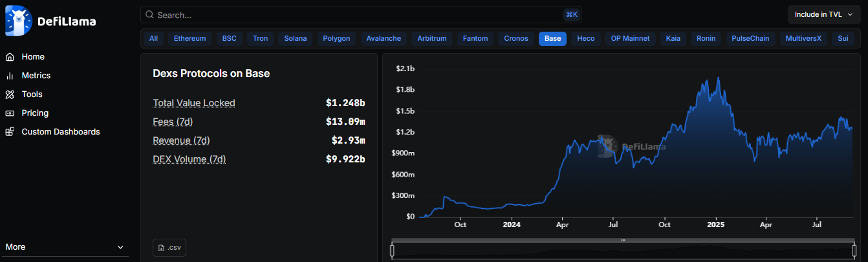This screenshot has height=262, width=868.
Task: Select the Heco chain tab
Action: click(x=586, y=39)
